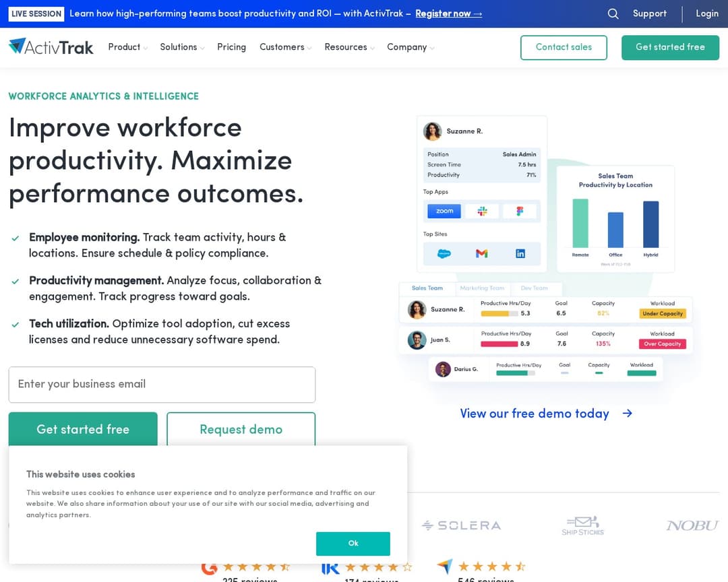Click the ActivTrak logo
The image size is (728, 582).
(x=50, y=46)
